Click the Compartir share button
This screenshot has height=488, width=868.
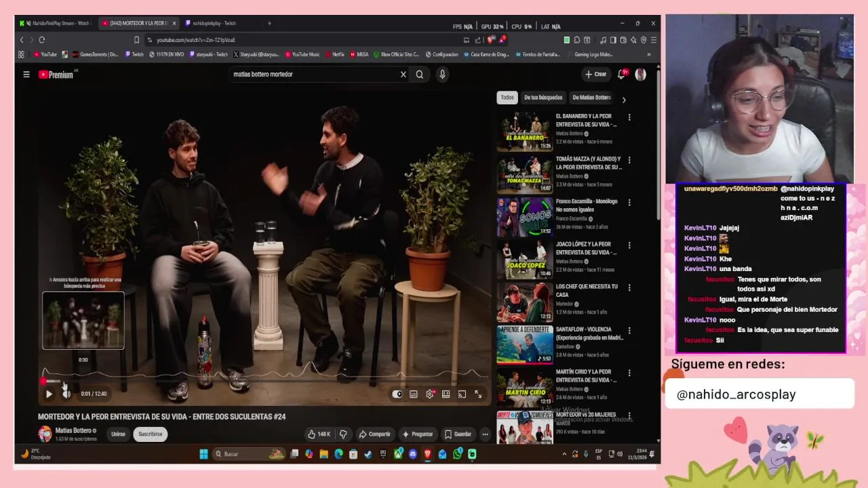pos(374,434)
